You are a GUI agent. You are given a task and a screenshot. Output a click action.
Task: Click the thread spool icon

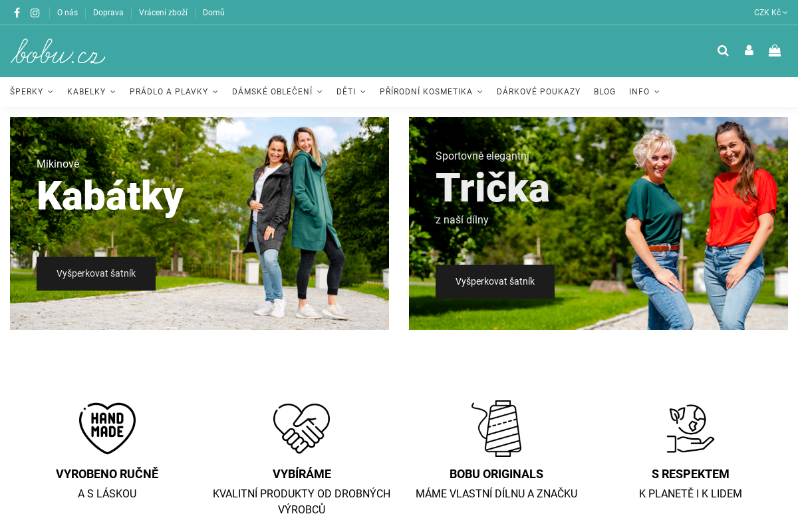click(x=497, y=428)
